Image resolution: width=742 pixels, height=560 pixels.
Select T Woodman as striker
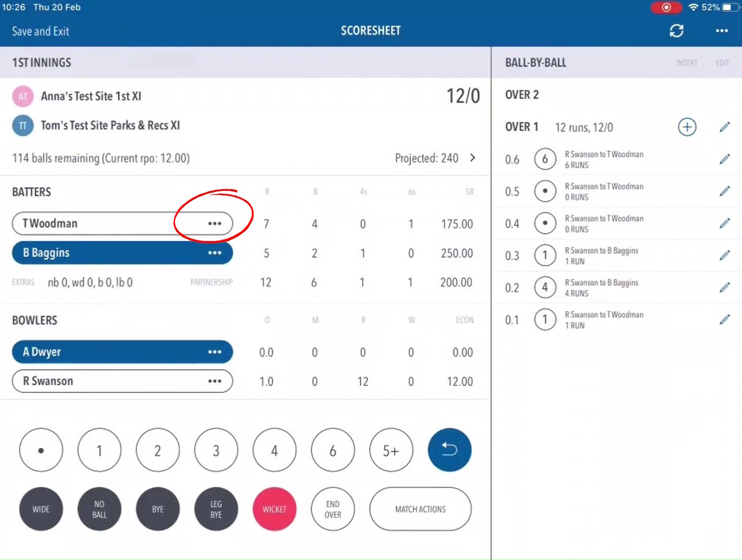click(x=122, y=223)
